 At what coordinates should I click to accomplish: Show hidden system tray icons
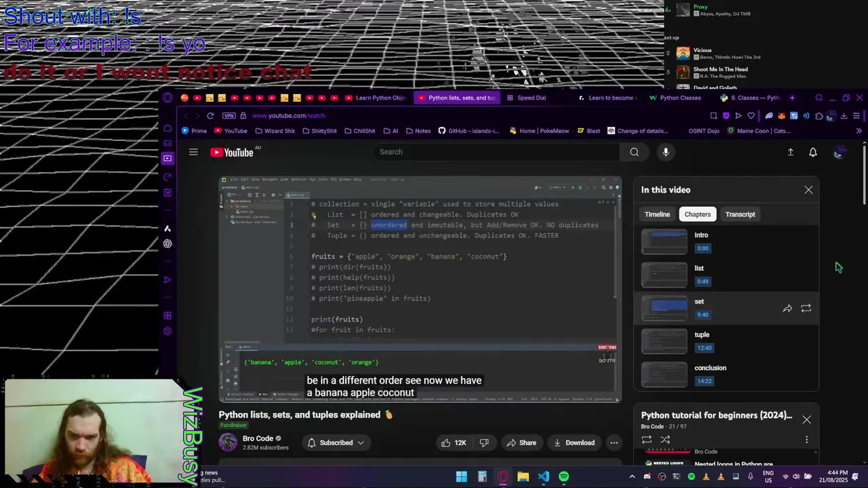tap(632, 476)
